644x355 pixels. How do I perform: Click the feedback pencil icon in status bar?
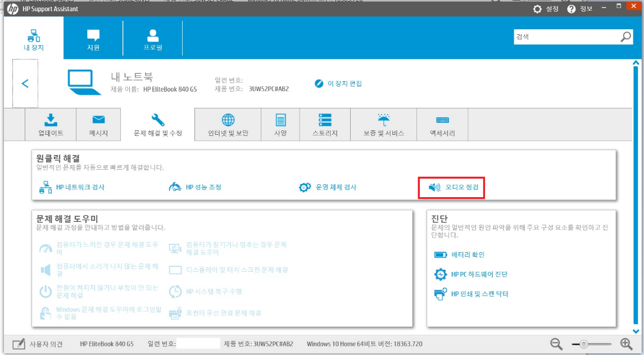[19, 344]
